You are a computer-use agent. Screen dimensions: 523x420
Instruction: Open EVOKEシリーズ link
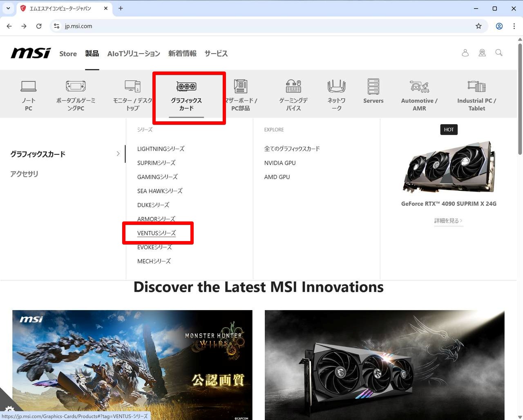point(154,247)
